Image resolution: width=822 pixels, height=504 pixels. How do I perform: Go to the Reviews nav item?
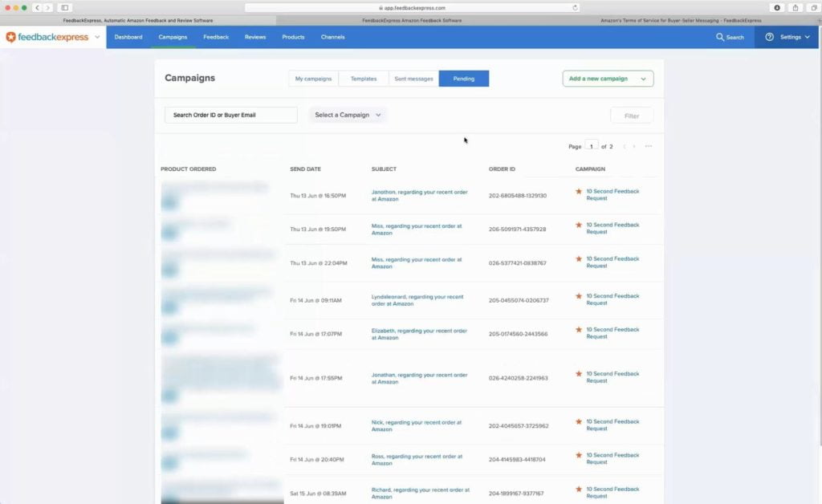pyautogui.click(x=255, y=37)
